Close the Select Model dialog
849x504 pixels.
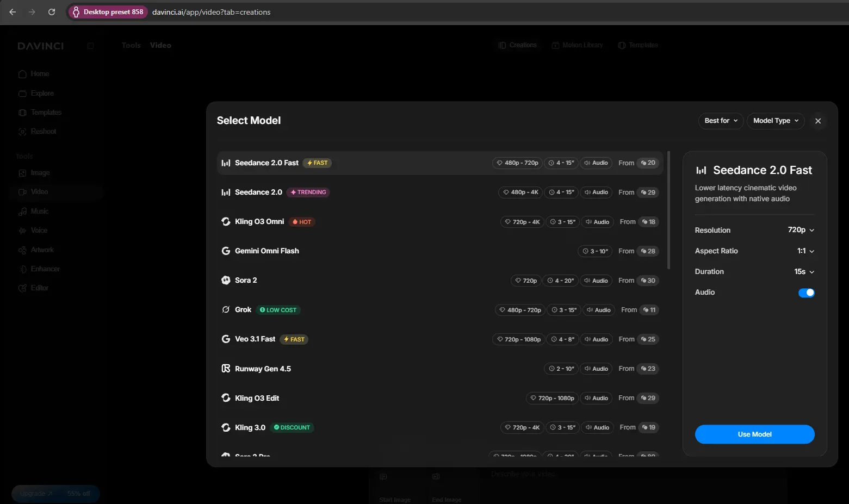(x=818, y=121)
